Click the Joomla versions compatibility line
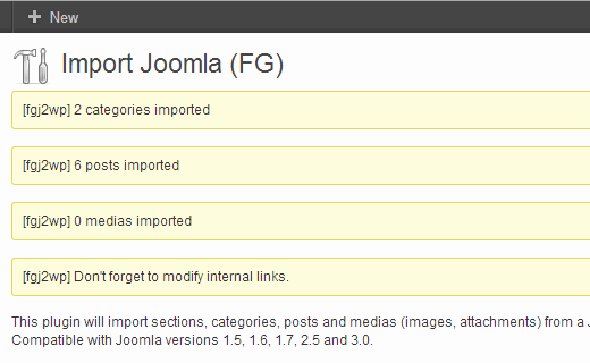Viewport: 590px width, 363px height. 192,340
